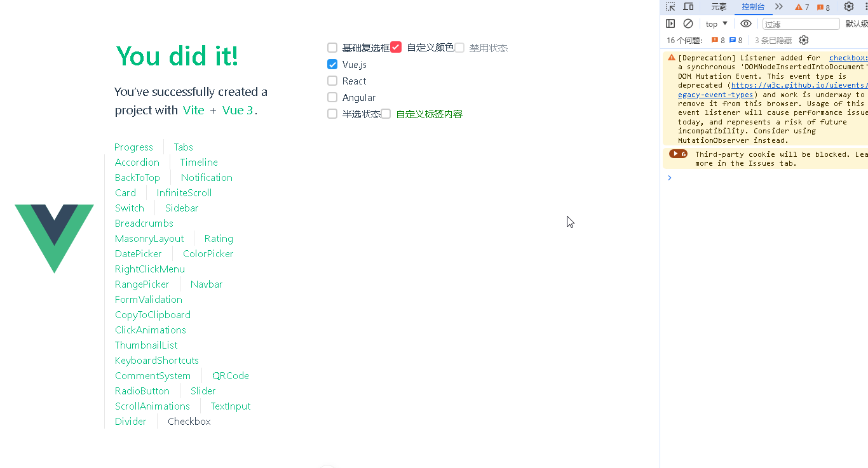Open the 默认级别 log level dropdown
Screen dimensions: 868x468
point(857,23)
